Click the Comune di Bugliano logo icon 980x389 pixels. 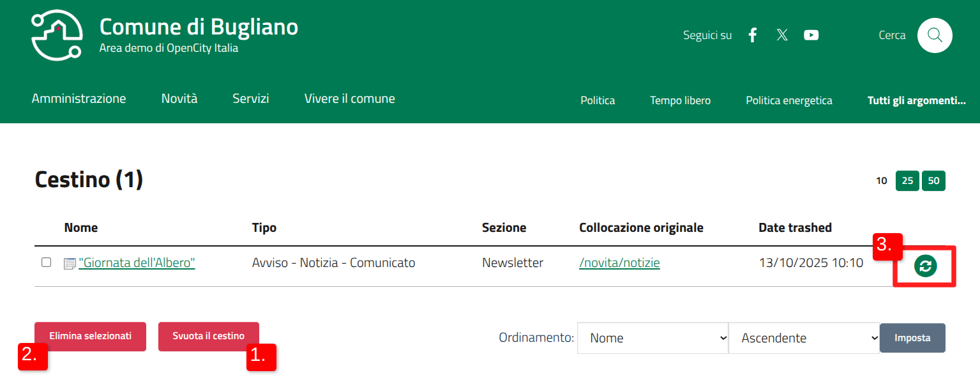[57, 35]
